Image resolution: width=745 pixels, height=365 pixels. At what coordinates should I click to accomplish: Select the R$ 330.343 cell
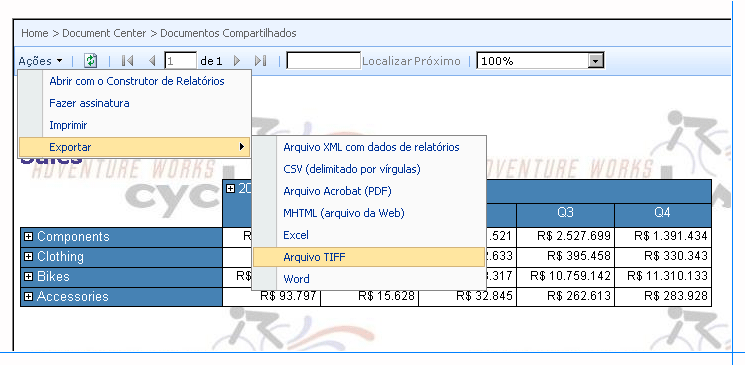663,256
